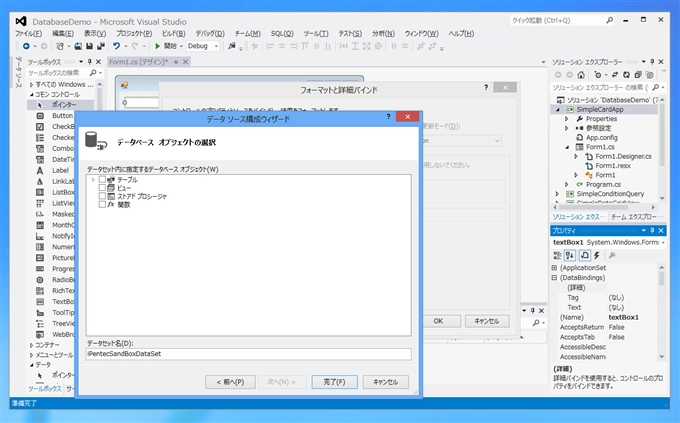Viewport: 680px width, 423px height.
Task: Click OK in the フォーマットと詳細バインド dialog
Action: (x=438, y=321)
